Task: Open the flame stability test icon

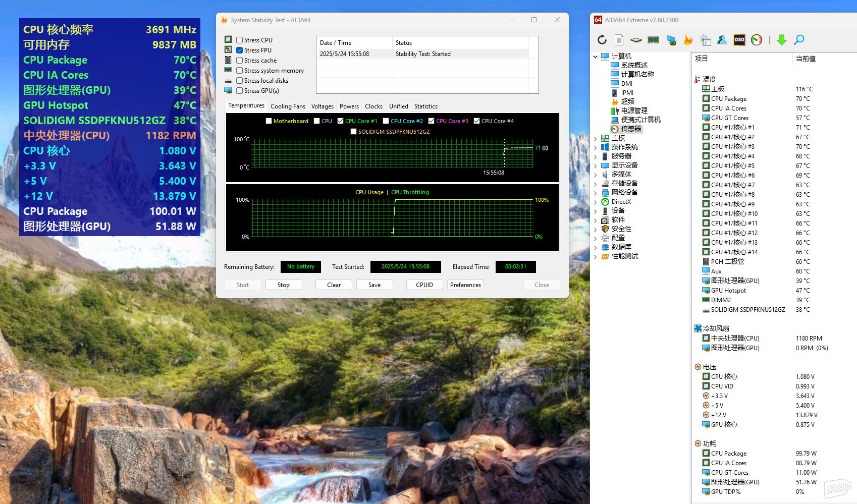Action: coord(688,40)
